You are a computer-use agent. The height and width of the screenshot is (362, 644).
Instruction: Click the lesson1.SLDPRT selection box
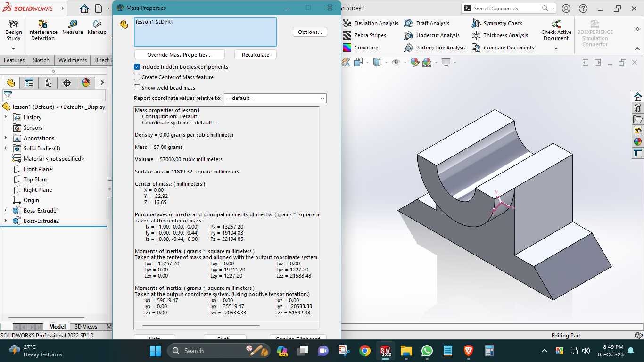click(x=205, y=32)
